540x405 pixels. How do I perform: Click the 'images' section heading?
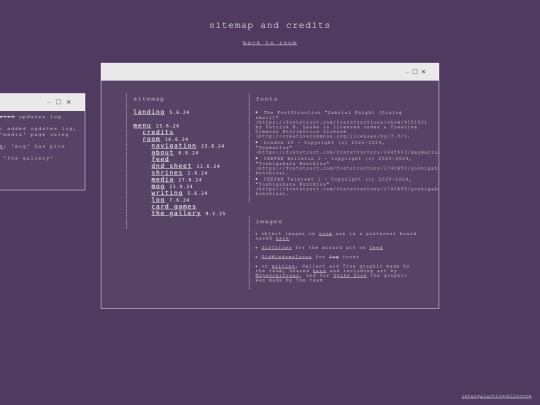tap(269, 222)
